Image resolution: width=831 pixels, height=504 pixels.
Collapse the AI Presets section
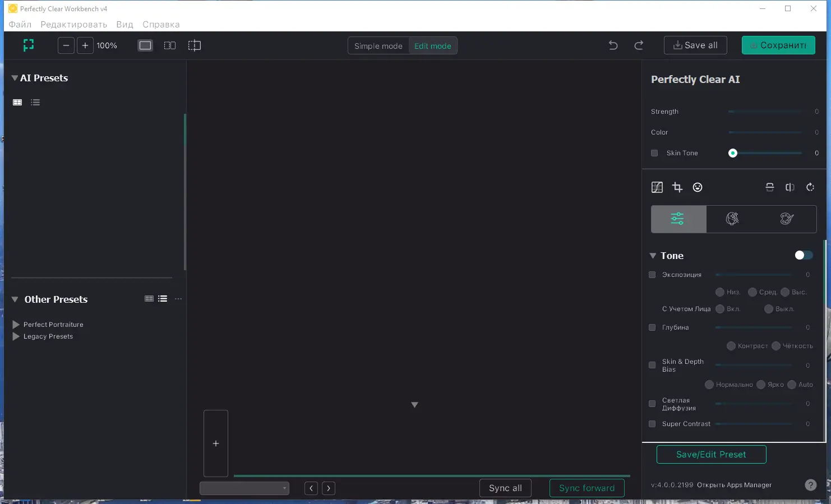pyautogui.click(x=15, y=78)
